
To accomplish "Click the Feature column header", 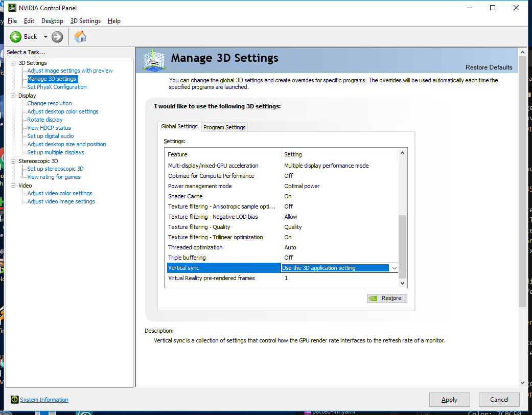I will (x=223, y=154).
